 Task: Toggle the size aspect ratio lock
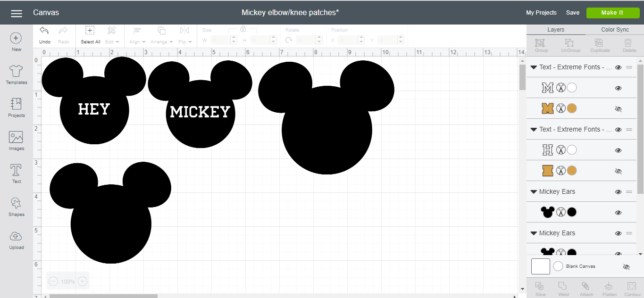click(x=243, y=29)
